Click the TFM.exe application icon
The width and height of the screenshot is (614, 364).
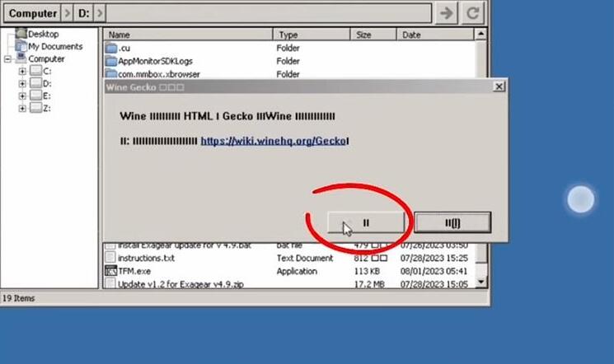pos(111,270)
